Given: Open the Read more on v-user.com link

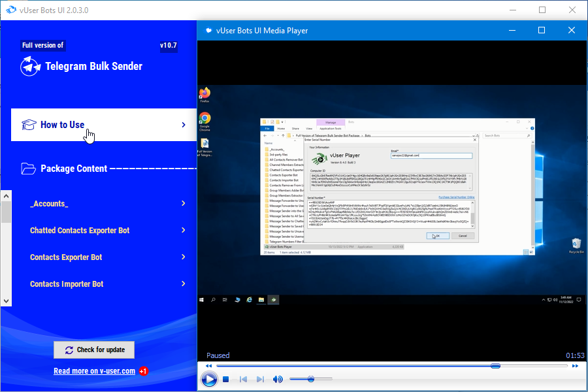Looking at the screenshot, I should tap(95, 371).
